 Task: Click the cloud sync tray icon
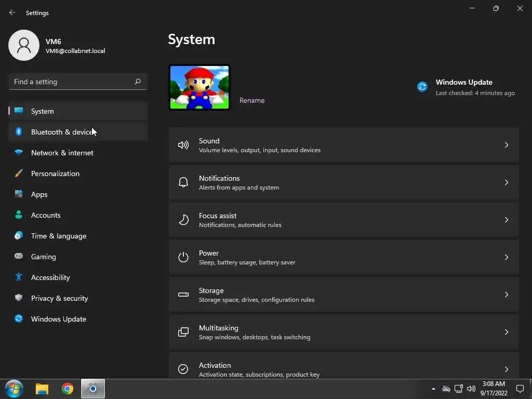[x=446, y=389]
